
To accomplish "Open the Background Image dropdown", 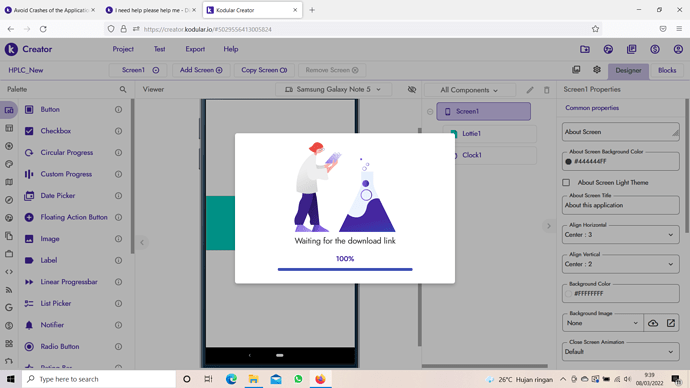I will (602, 323).
